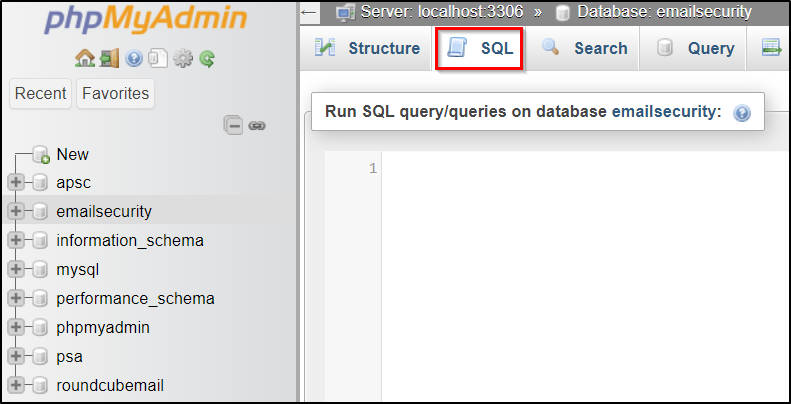791x404 pixels.
Task: Select New in the database tree
Action: tap(73, 154)
